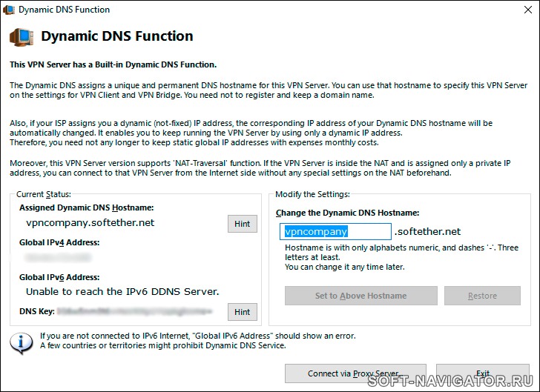Select vpncompany.softether.net assigned hostname text
Image resolution: width=540 pixels, height=392 pixels.
(x=90, y=223)
